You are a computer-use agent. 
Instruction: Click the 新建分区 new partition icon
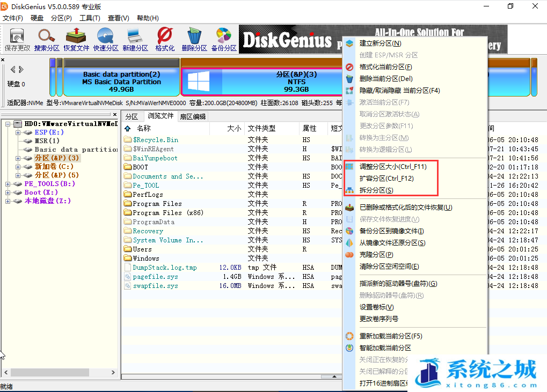(135, 39)
